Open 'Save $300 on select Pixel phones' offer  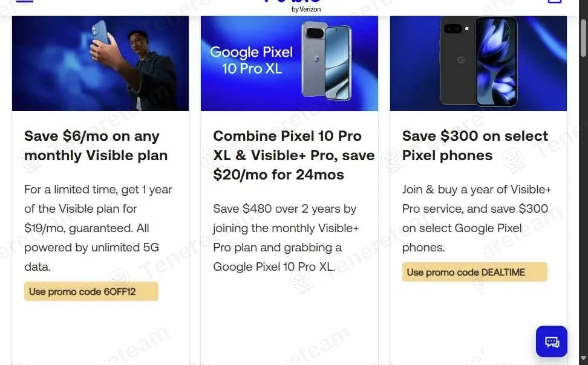coord(475,146)
